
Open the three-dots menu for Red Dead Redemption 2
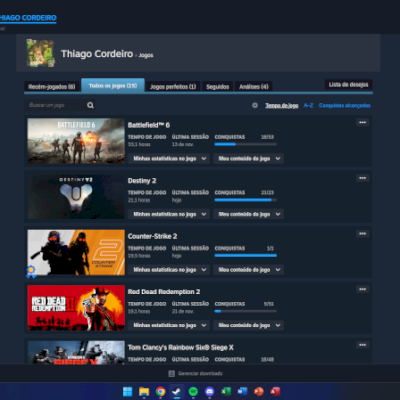[x=362, y=289]
